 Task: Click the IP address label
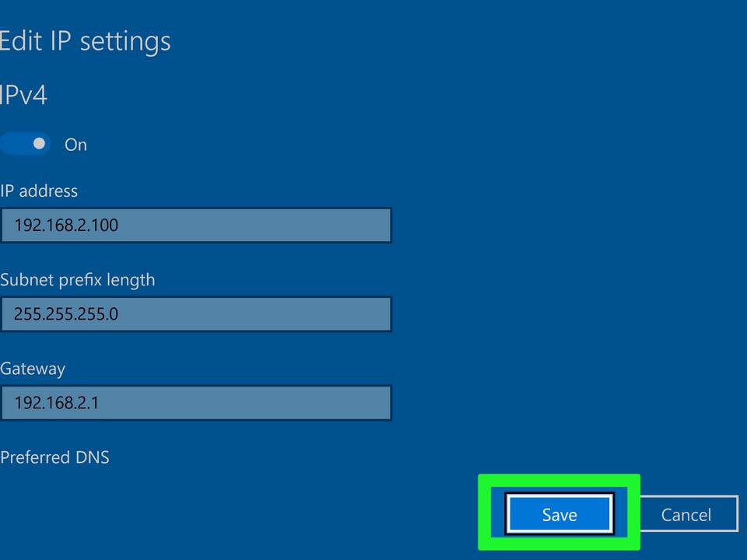coord(39,191)
